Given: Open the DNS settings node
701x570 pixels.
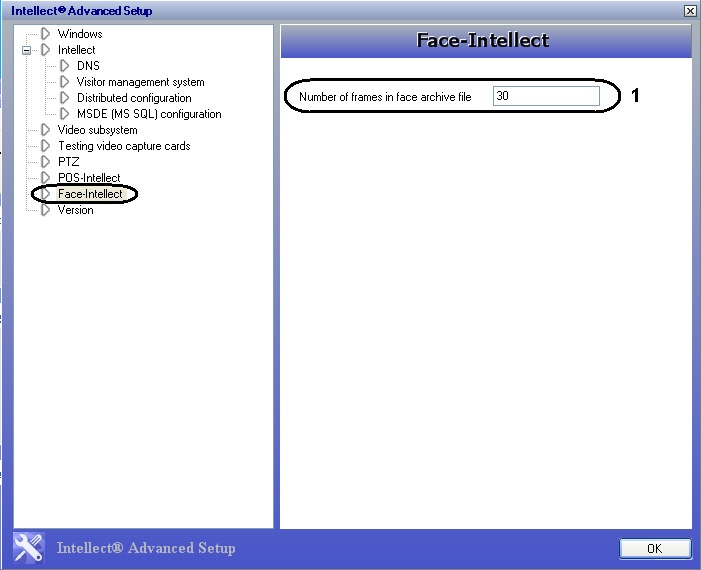Looking at the screenshot, I should (88, 66).
